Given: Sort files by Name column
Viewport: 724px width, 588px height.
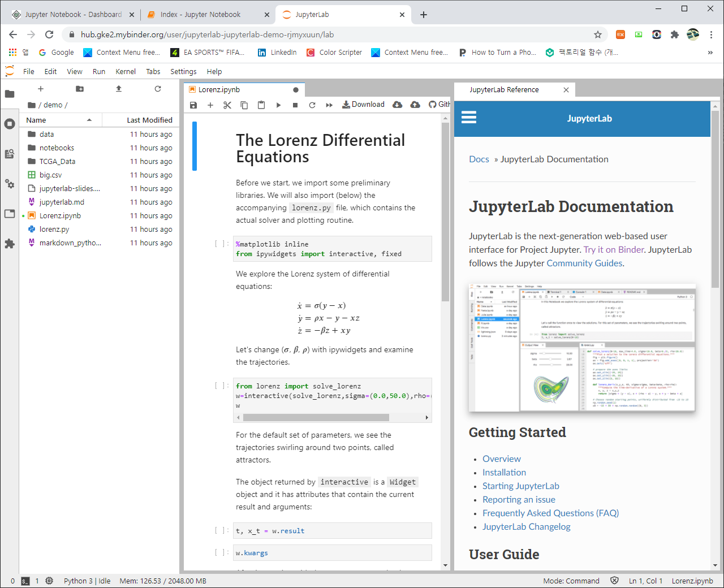Looking at the screenshot, I should [61, 120].
